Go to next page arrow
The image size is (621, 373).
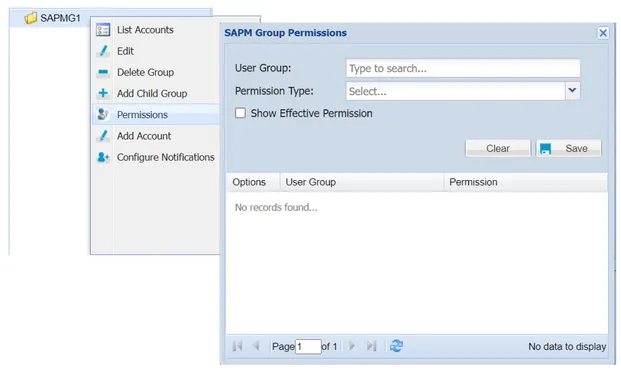pyautogui.click(x=352, y=346)
